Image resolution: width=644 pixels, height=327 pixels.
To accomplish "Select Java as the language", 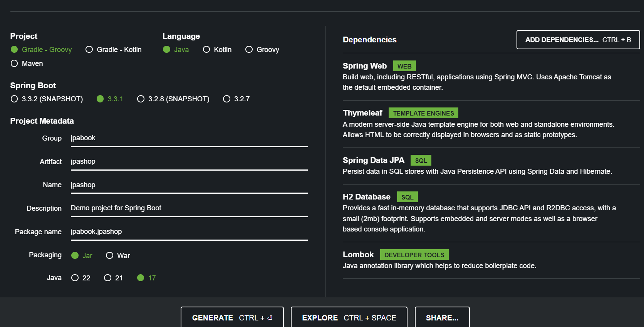I will (x=176, y=50).
